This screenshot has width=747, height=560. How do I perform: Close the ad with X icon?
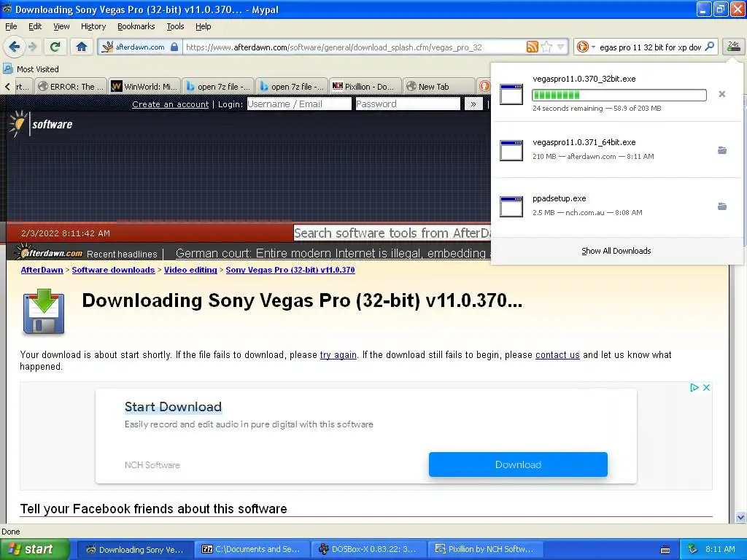[x=706, y=388]
